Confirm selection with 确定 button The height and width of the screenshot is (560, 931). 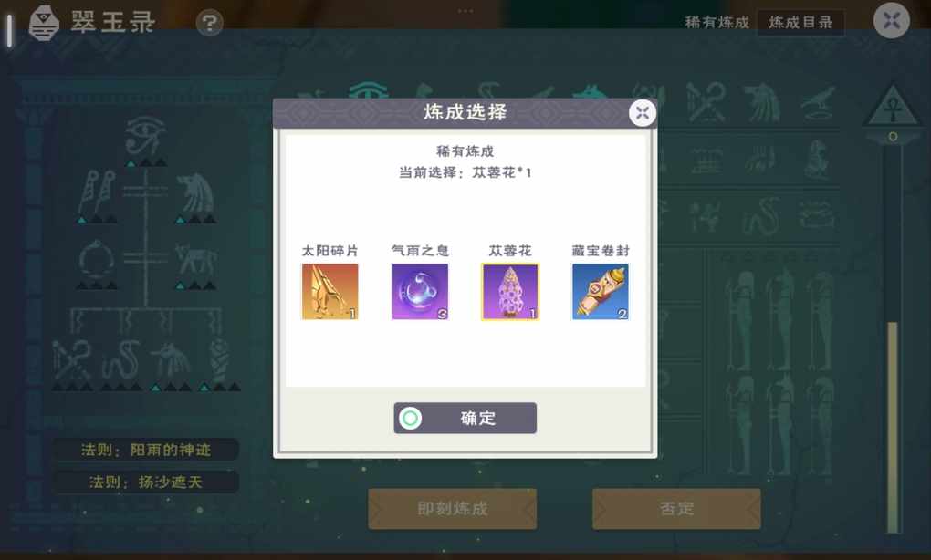click(x=465, y=419)
